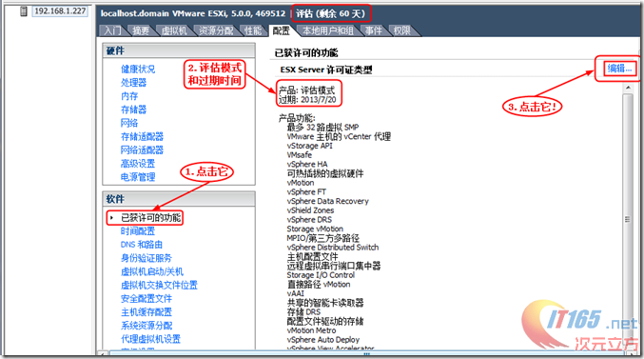Click the arrow beside 已获许可的功能
The image size is (644, 359).
tap(111, 218)
